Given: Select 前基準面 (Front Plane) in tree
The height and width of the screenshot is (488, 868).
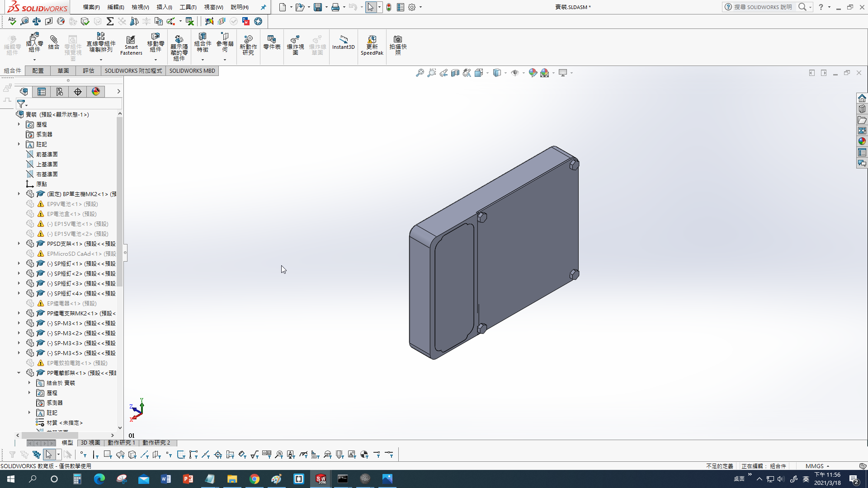Looking at the screenshot, I should click(x=47, y=155).
